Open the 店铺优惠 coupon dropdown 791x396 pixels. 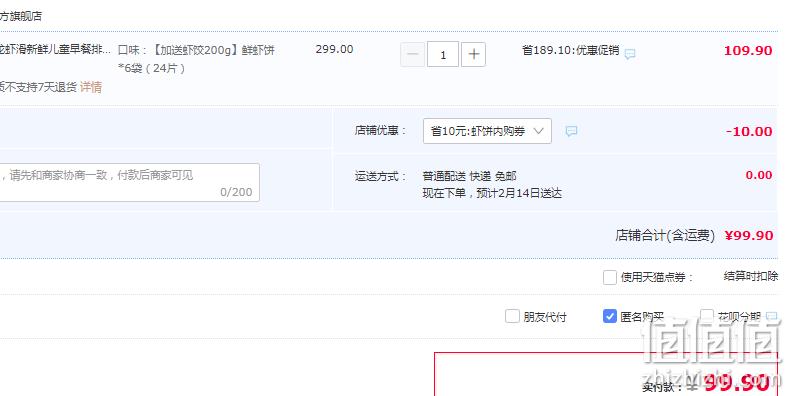point(487,131)
